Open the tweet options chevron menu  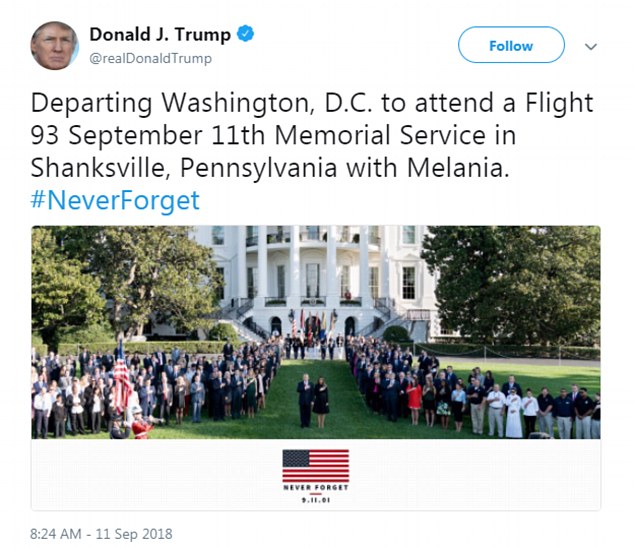[591, 47]
